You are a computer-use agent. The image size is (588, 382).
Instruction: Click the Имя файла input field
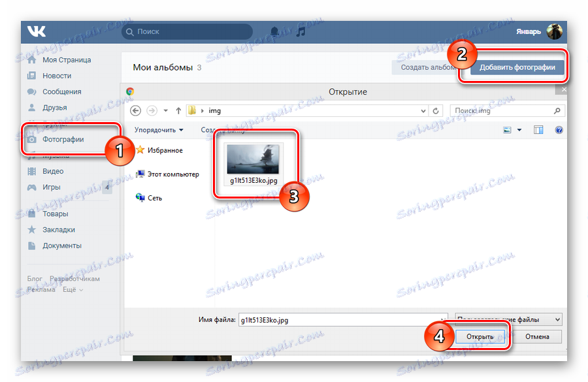coord(343,320)
